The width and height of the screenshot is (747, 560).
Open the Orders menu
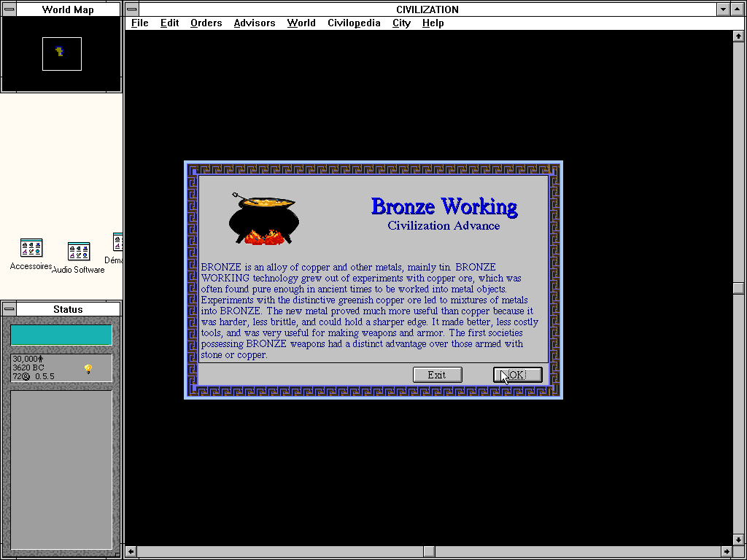206,23
